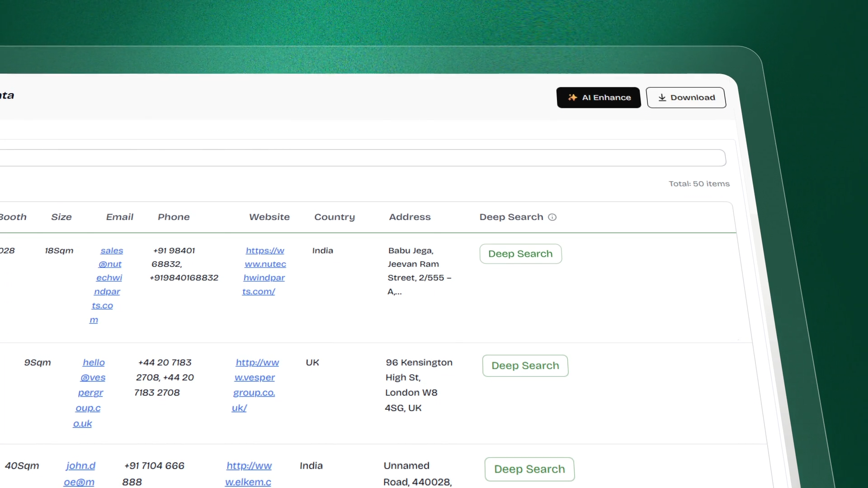Click Deep Search for the 40Sqm India row

(529, 469)
